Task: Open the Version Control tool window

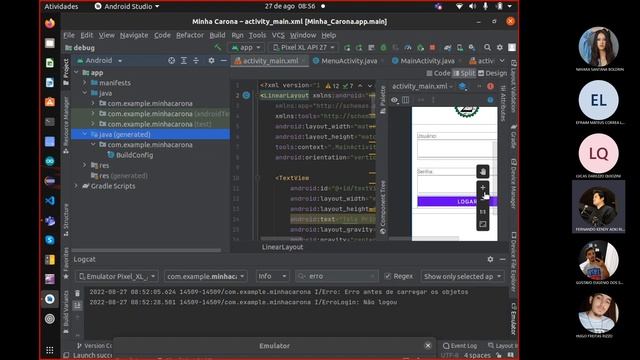Action: 94,346
